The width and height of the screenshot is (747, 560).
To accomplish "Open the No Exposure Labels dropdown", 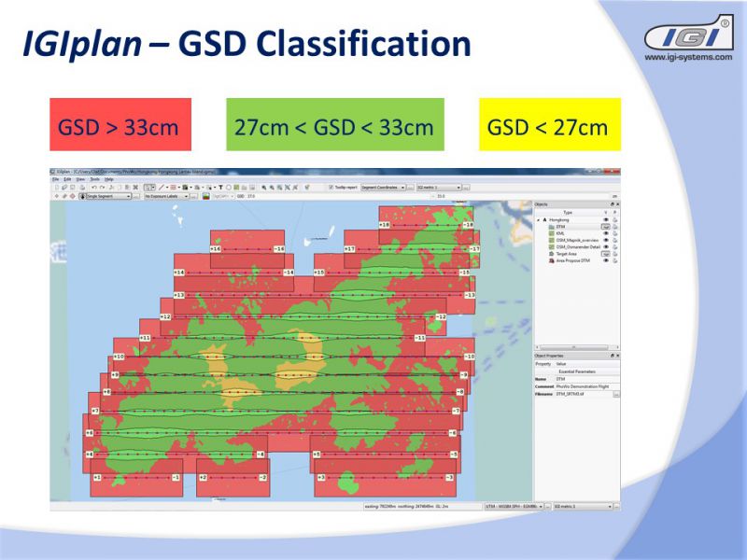I will (x=167, y=196).
